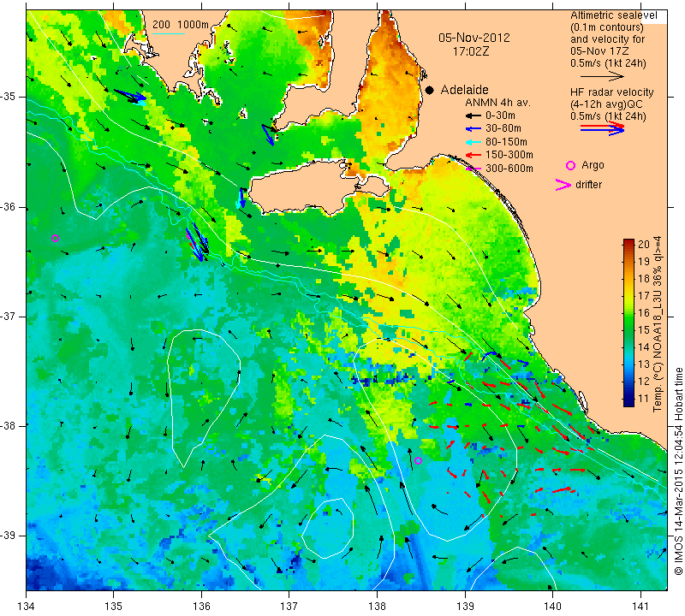This screenshot has height=616, width=685.
Task: Click the '300-600m' depth label
Action: [x=509, y=169]
